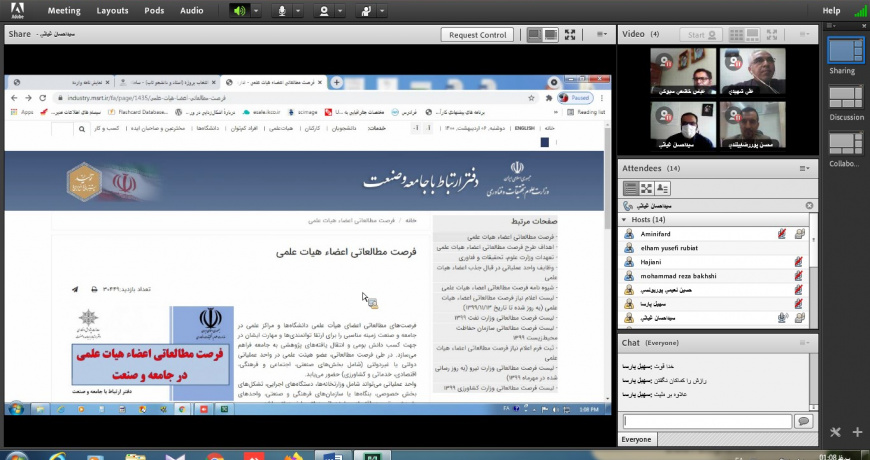
Task: Click the Request Control button
Action: tap(477, 34)
